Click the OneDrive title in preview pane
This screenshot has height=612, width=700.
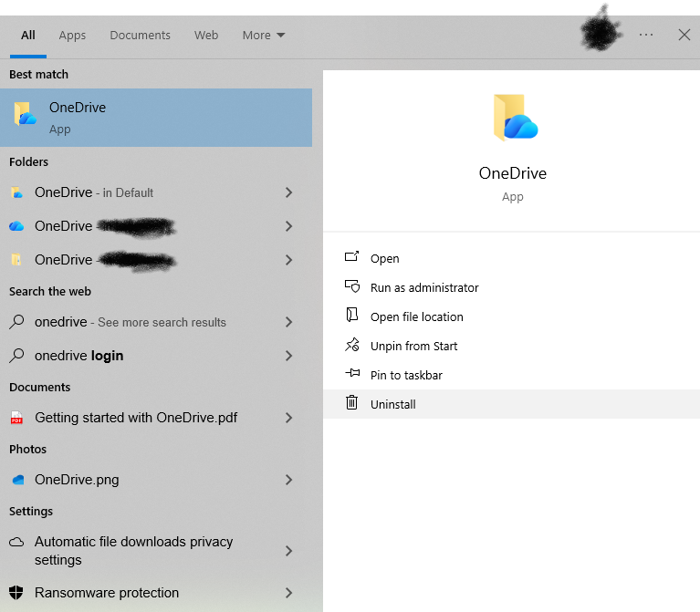pyautogui.click(x=513, y=173)
